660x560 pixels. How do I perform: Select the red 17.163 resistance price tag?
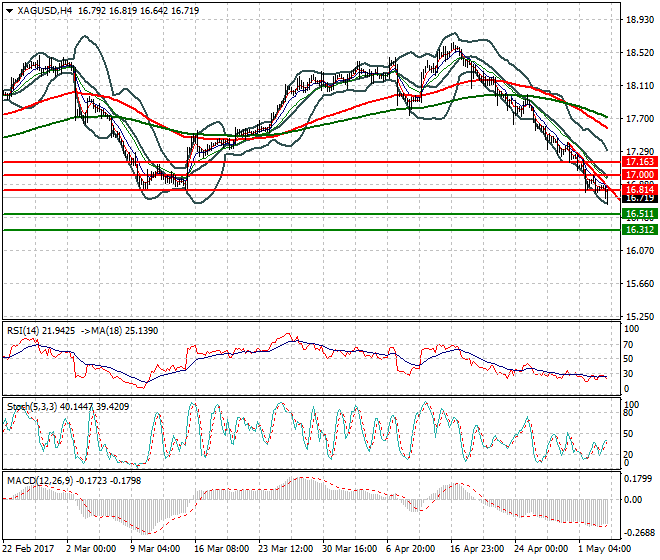point(639,161)
